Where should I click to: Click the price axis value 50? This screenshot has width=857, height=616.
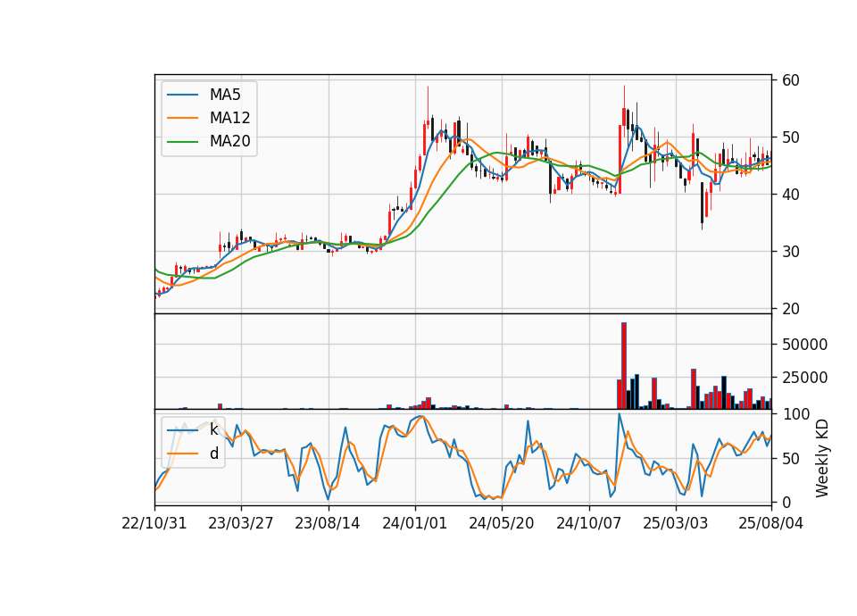(x=790, y=137)
